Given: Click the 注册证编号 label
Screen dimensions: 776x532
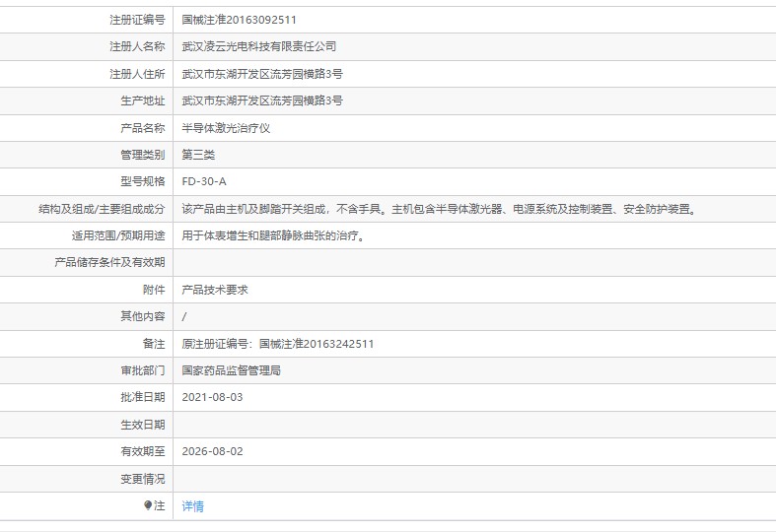Looking at the screenshot, I should tap(137, 20).
